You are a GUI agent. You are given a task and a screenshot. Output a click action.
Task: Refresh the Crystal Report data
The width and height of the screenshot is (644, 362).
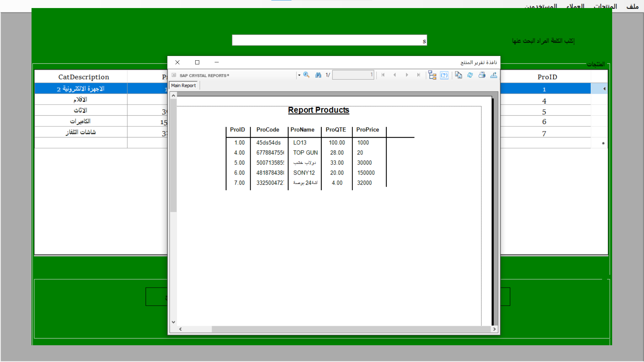(470, 75)
